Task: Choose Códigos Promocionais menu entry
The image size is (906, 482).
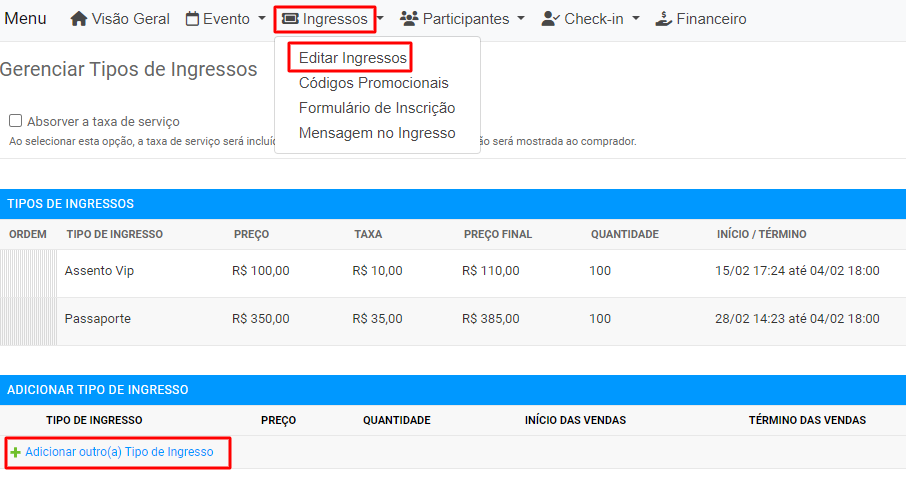Action: (373, 83)
